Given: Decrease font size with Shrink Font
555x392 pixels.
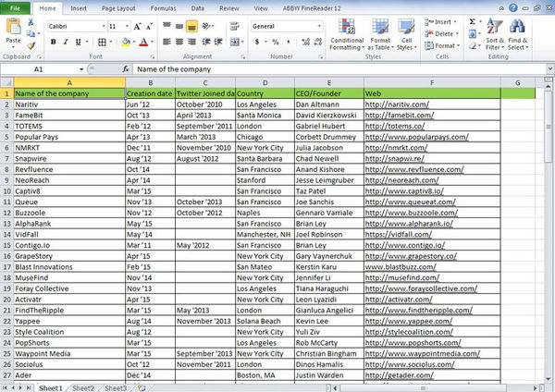Looking at the screenshot, I should click(x=149, y=27).
